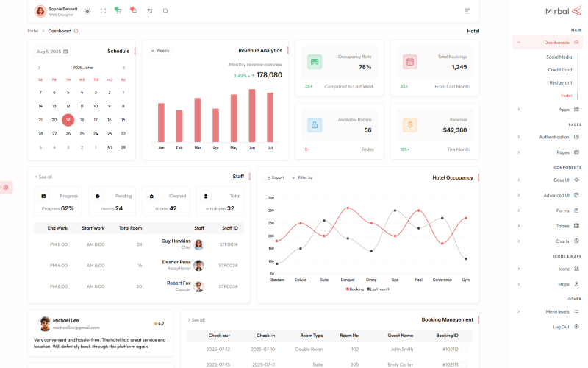Open settings gear on left edge
Viewport: 588px width, 368px height.
click(6, 188)
